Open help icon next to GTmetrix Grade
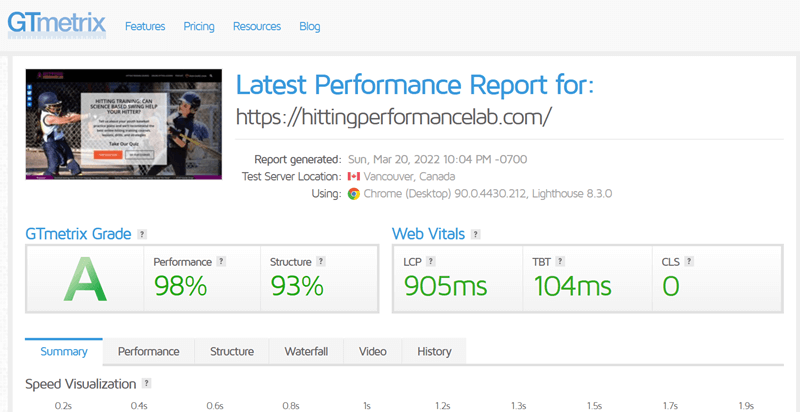The width and height of the screenshot is (800, 412). point(142,235)
